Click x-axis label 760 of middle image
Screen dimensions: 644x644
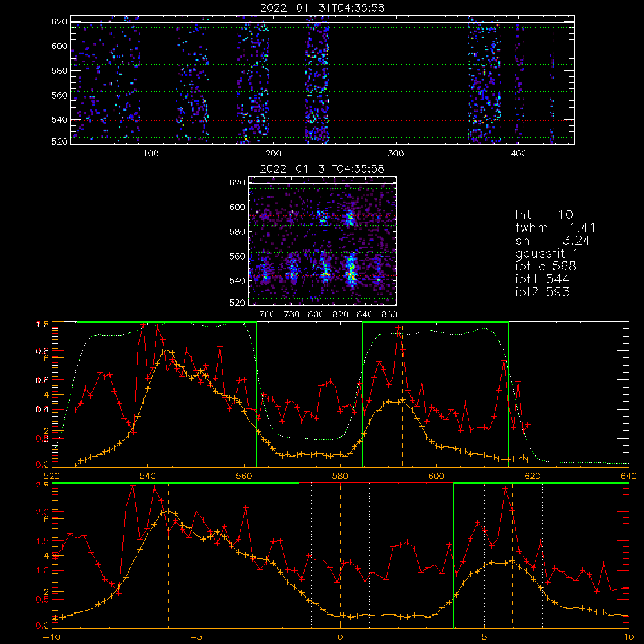(x=267, y=315)
